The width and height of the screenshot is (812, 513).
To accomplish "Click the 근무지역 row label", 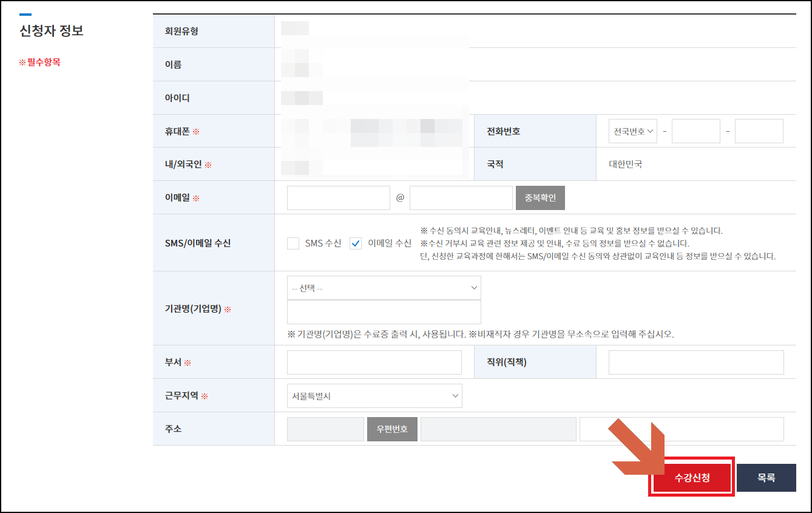I will click(x=186, y=396).
